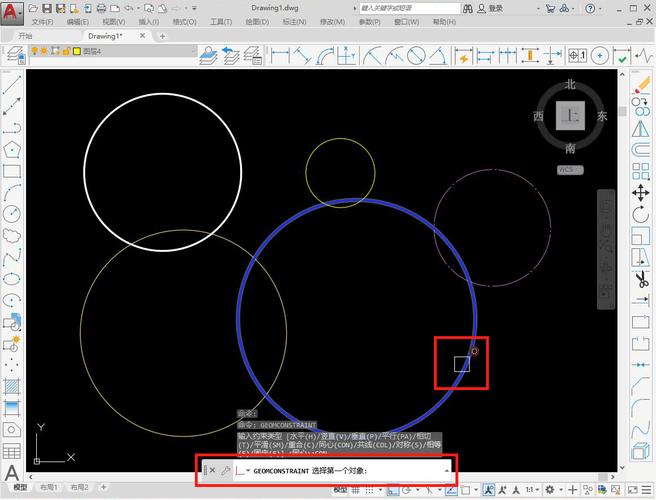Click the Plot printer icon
This screenshot has height=500, width=656.
tap(101, 8)
